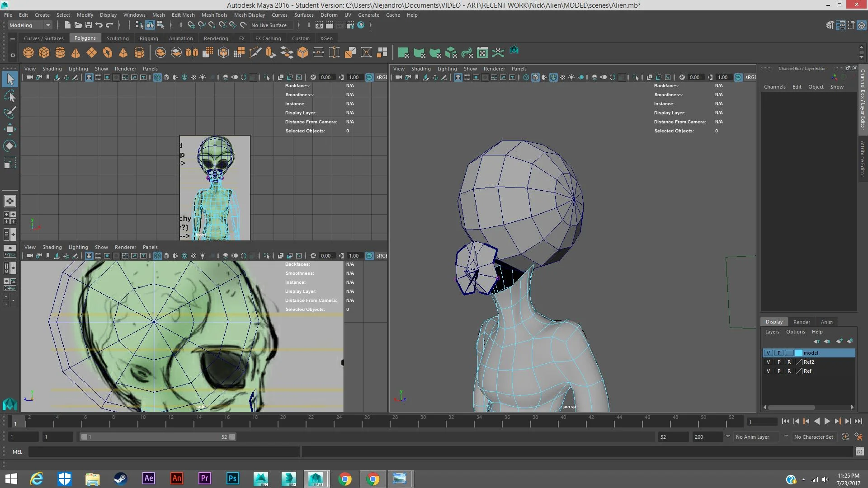Screen dimensions: 868x488
Task: Click the Channels button in the Channel Box
Action: coord(775,86)
